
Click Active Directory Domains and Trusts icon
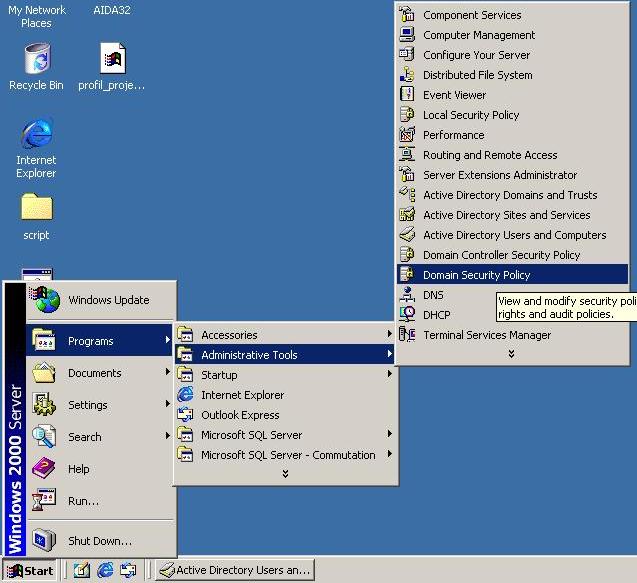coord(407,194)
